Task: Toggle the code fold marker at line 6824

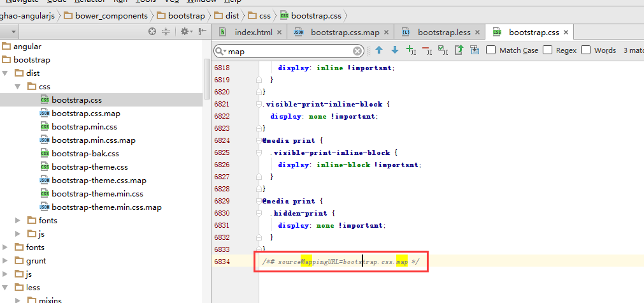Action: [259, 140]
